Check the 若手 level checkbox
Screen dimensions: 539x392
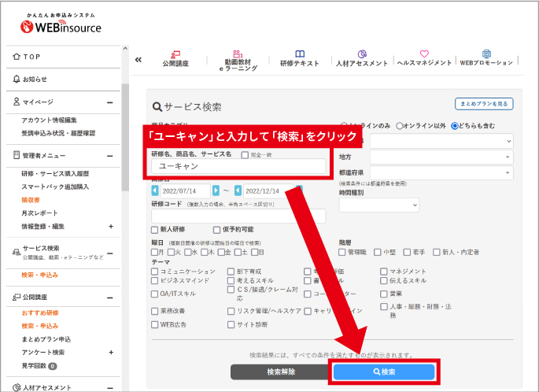click(x=407, y=253)
